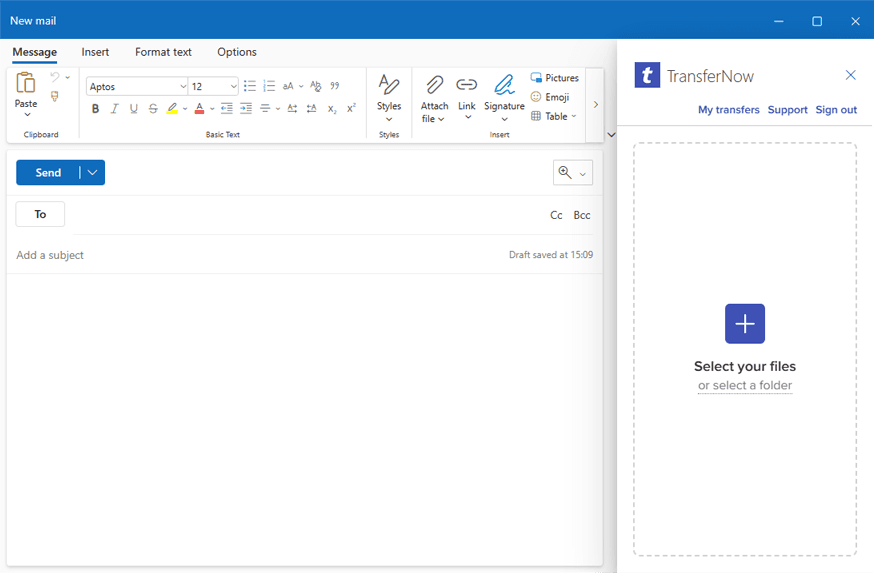Screen dimensions: 874x573
Task: Open the Format text tab
Action: pyautogui.click(x=163, y=52)
